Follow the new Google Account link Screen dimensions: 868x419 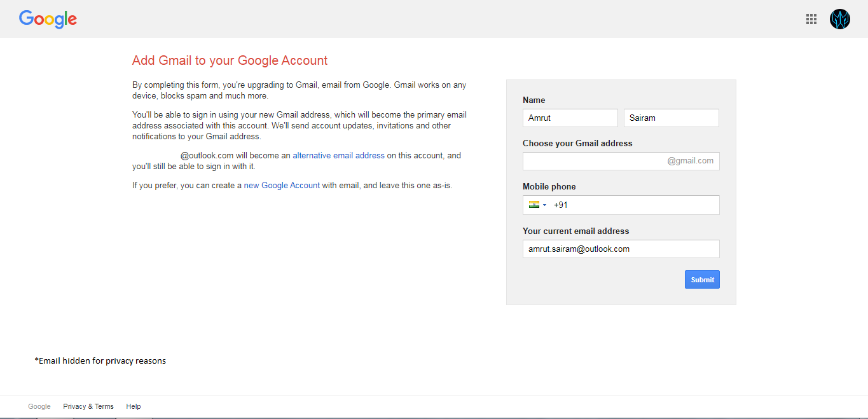pyautogui.click(x=282, y=186)
